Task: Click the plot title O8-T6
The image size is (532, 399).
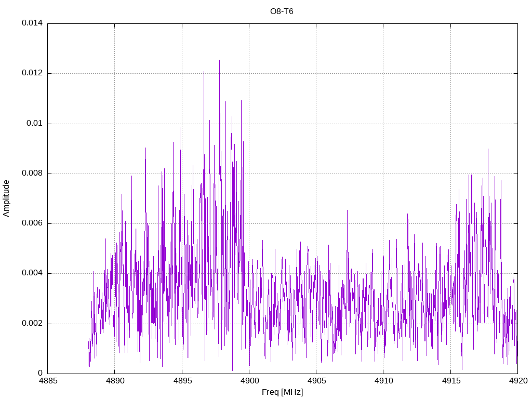Action: (282, 11)
